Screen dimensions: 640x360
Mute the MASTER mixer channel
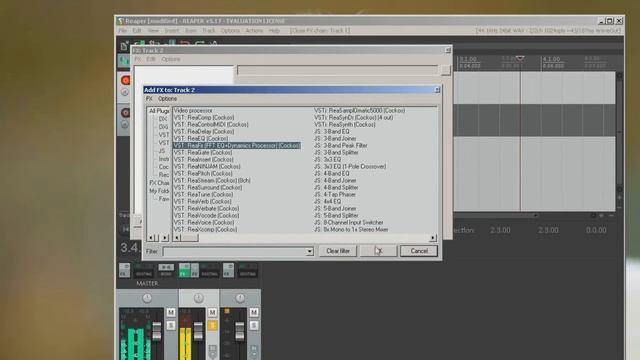pos(171,313)
